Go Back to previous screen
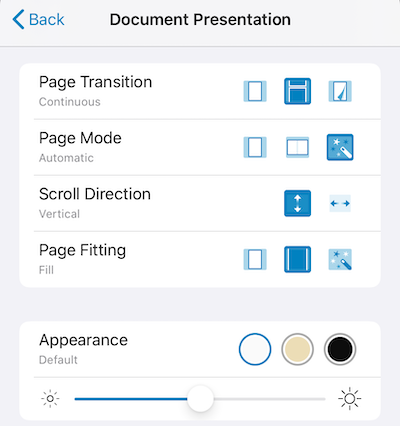The height and width of the screenshot is (426, 400). click(38, 19)
